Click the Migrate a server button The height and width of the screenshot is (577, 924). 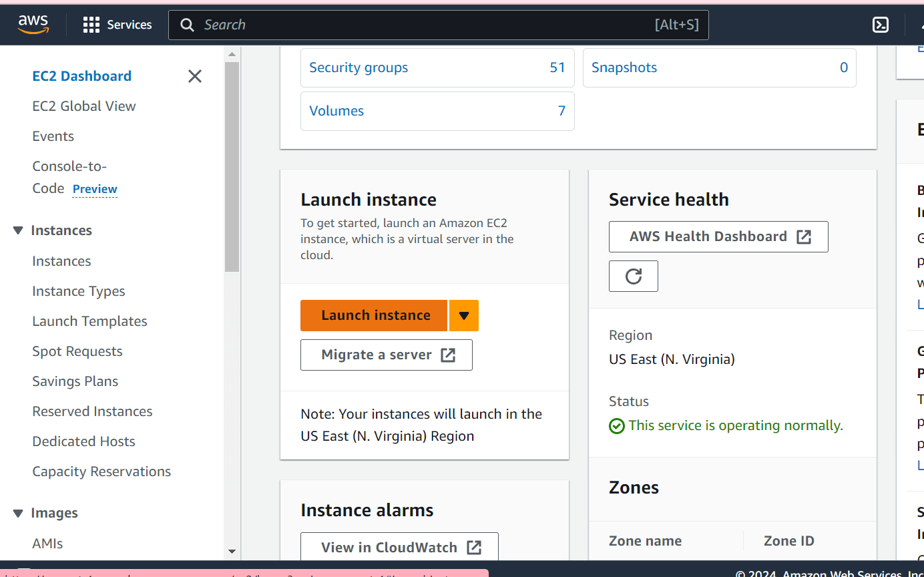(x=386, y=355)
